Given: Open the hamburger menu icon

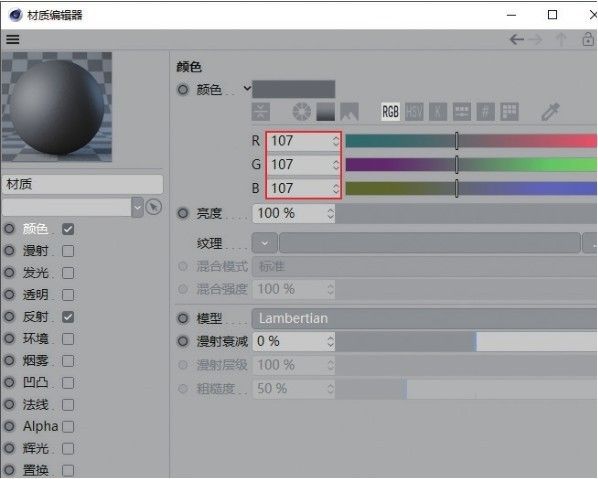Looking at the screenshot, I should pos(13,39).
